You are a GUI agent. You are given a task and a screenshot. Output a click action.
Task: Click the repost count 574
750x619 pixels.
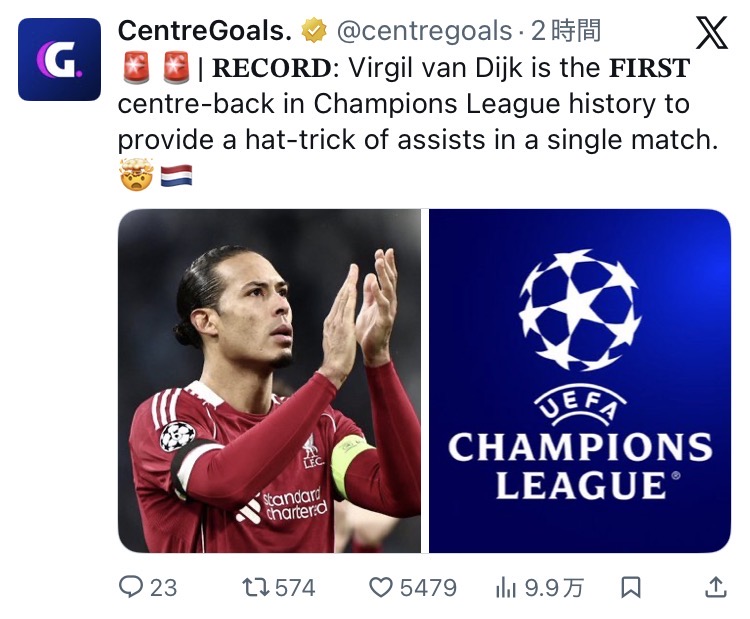click(x=295, y=587)
